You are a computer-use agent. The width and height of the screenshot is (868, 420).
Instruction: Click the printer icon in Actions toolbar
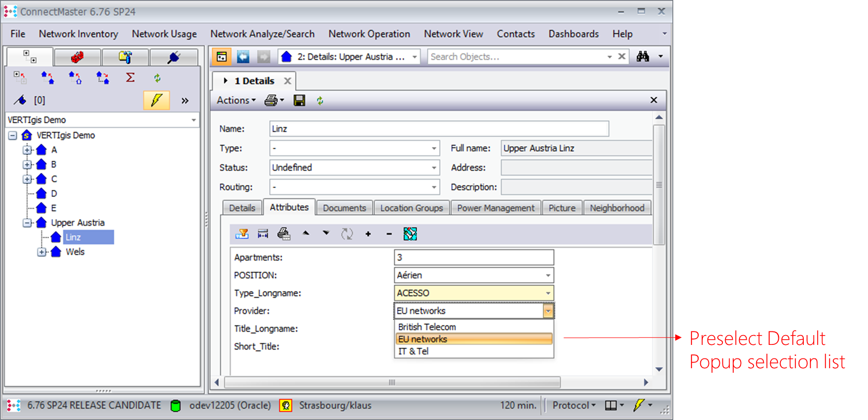tap(271, 100)
